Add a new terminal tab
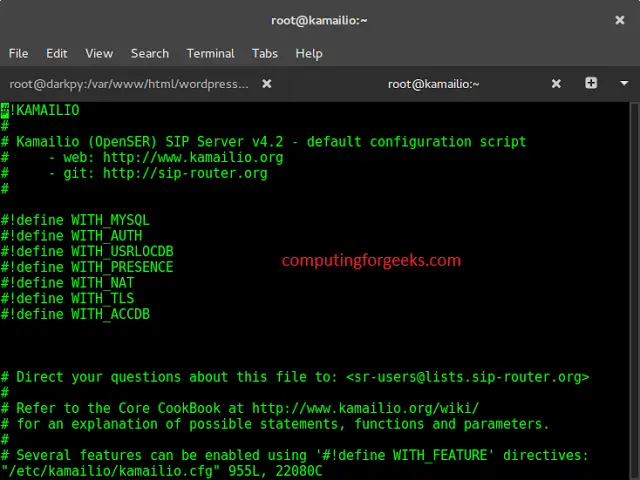This screenshot has width=640, height=480. click(x=591, y=83)
